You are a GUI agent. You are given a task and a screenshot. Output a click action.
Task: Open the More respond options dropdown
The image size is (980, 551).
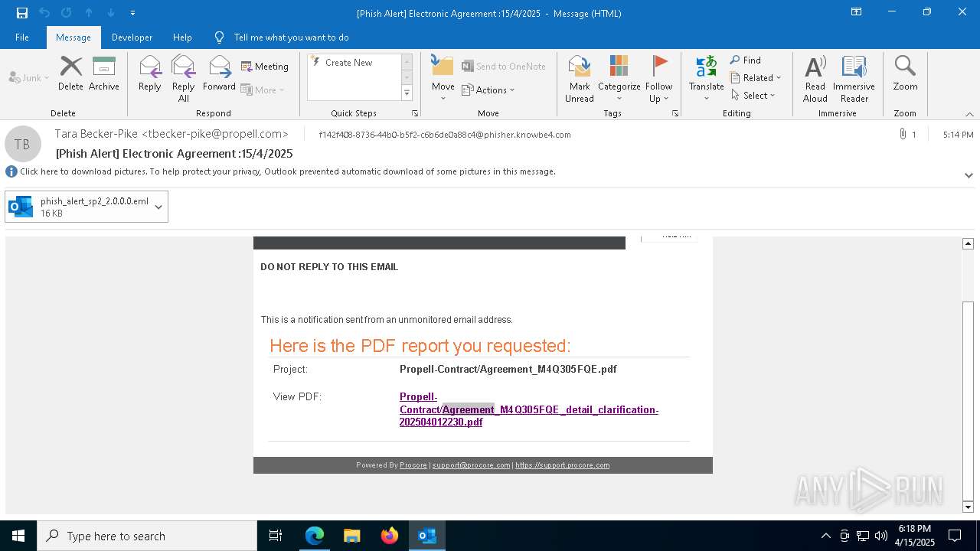tap(263, 90)
